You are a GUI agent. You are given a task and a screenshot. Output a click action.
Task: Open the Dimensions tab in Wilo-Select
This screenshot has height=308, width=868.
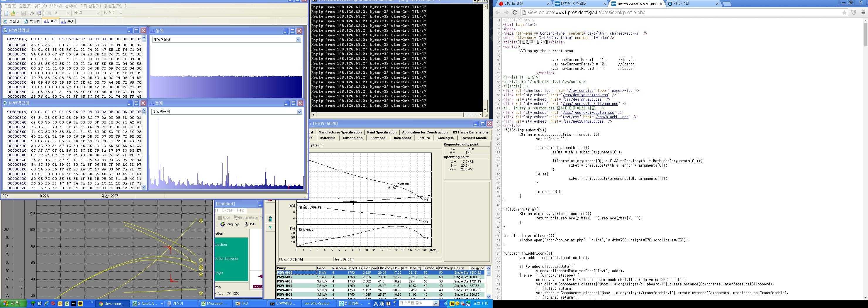352,138
